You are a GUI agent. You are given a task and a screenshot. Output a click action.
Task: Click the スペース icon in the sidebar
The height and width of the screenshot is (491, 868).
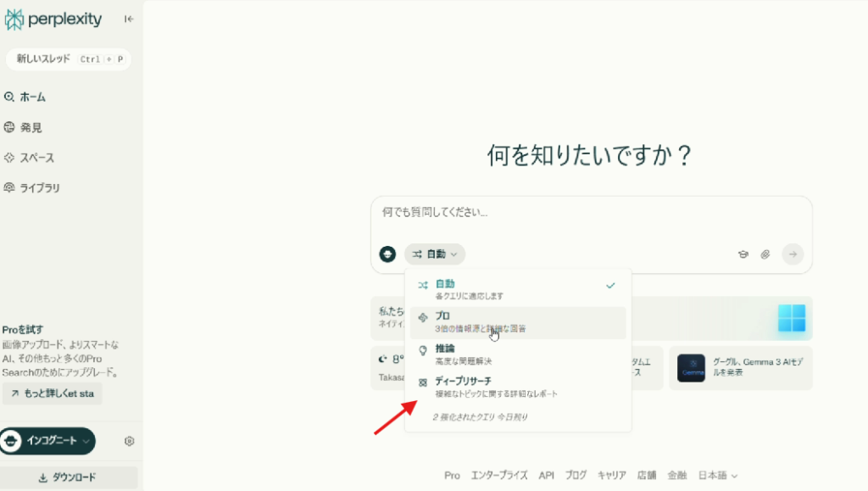(8, 158)
